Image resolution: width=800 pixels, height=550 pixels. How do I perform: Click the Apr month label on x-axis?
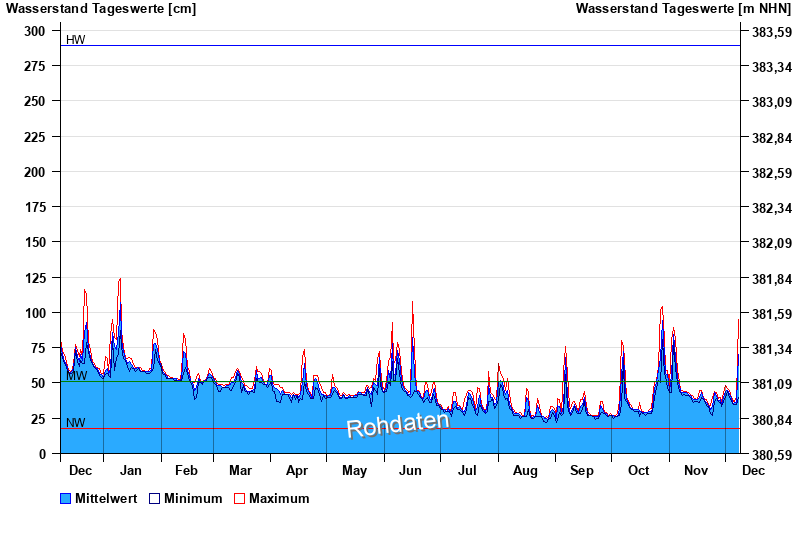[x=297, y=470]
